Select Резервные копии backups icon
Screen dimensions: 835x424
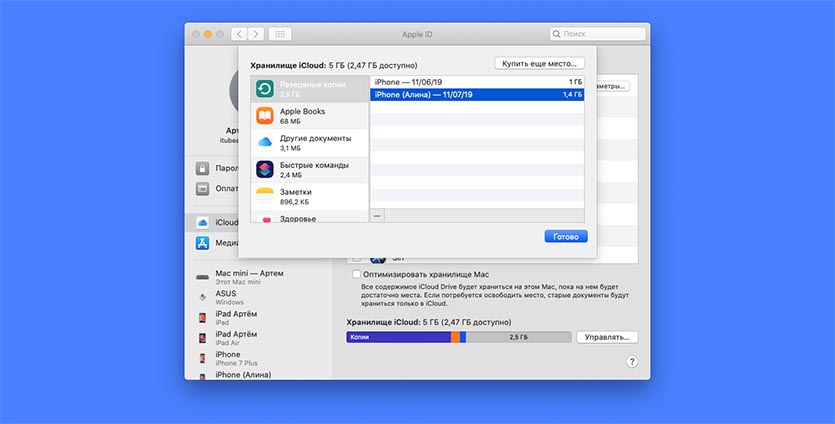click(265, 89)
